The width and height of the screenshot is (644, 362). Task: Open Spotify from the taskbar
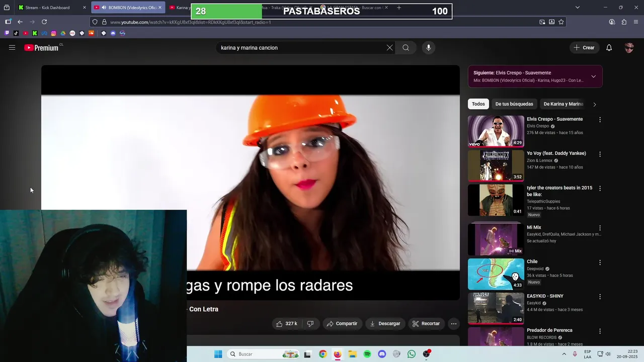click(x=367, y=354)
